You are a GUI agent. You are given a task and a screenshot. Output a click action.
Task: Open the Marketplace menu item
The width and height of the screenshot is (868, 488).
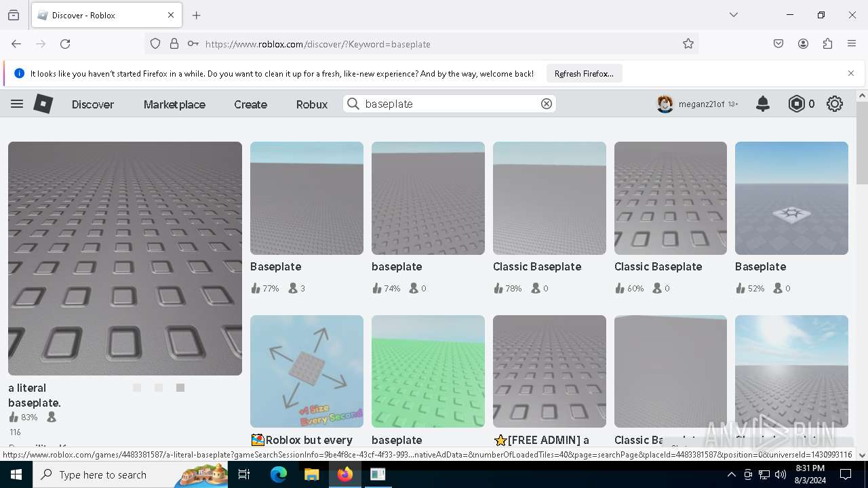point(174,104)
